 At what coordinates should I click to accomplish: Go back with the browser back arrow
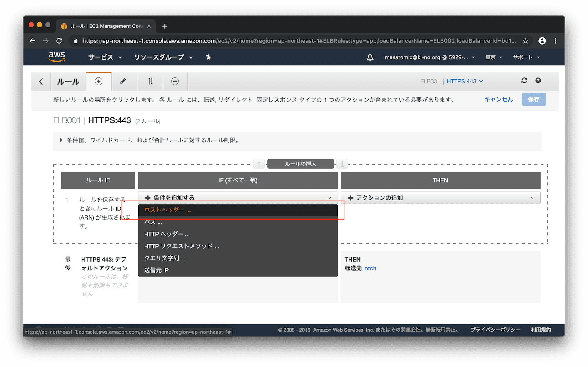click(32, 41)
